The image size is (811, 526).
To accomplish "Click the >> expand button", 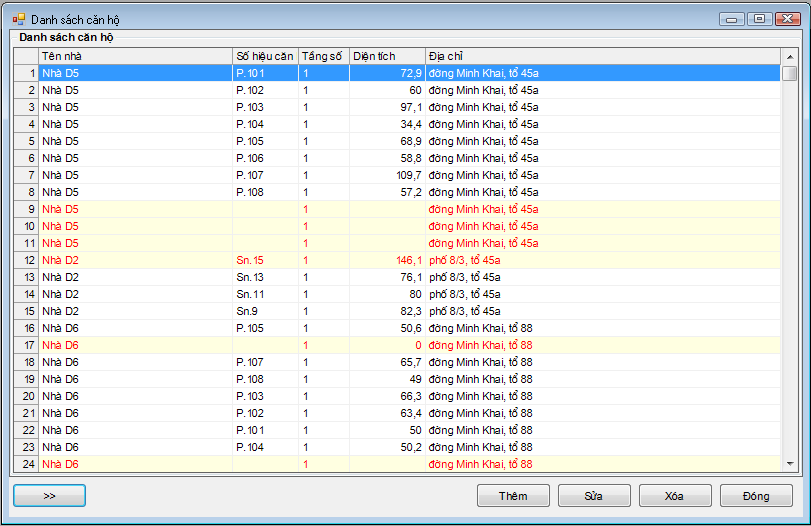I will pos(49,496).
